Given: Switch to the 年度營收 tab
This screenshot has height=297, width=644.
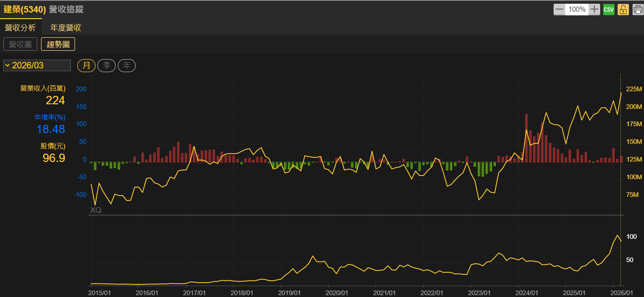Looking at the screenshot, I should tap(66, 27).
